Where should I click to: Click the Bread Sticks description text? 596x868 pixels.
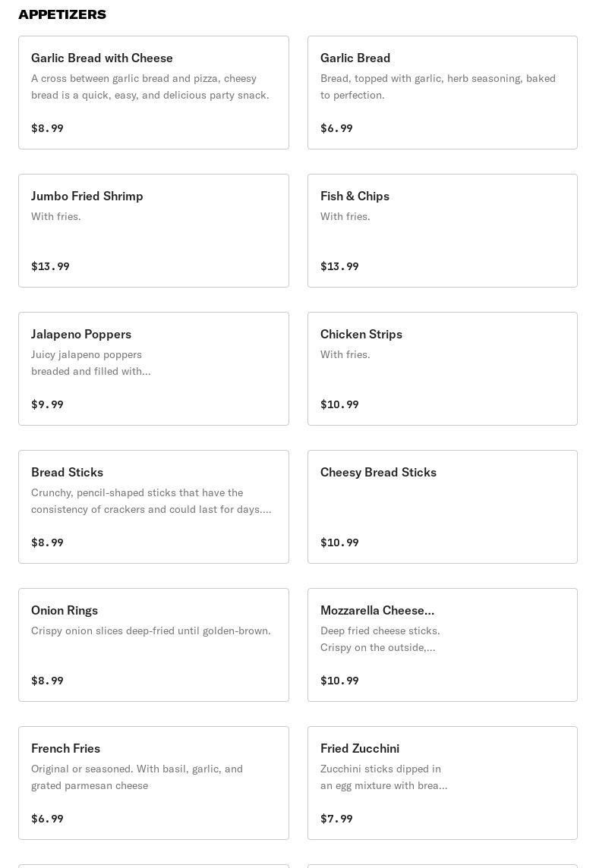point(150,501)
